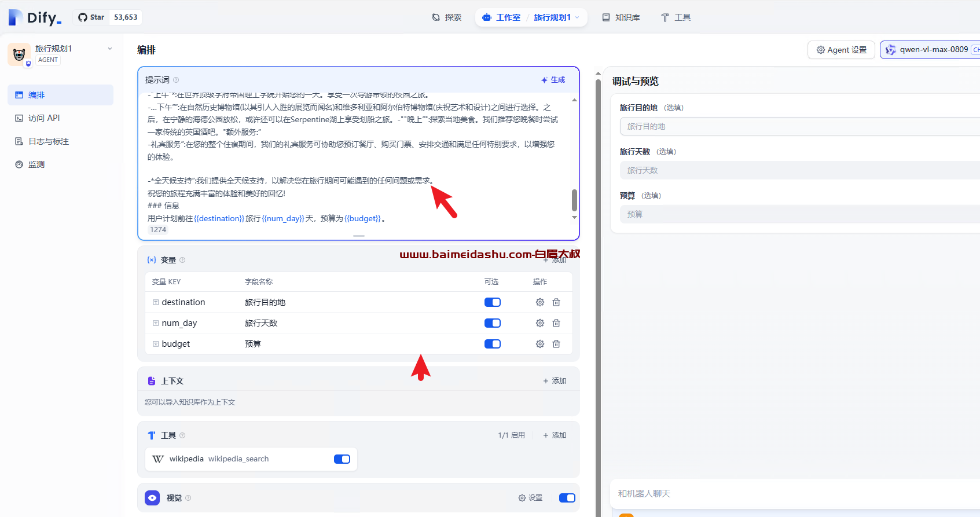Screen dimensions: 980x517
Task: Click the 和机器人聊天 chat input
Action: click(x=796, y=494)
